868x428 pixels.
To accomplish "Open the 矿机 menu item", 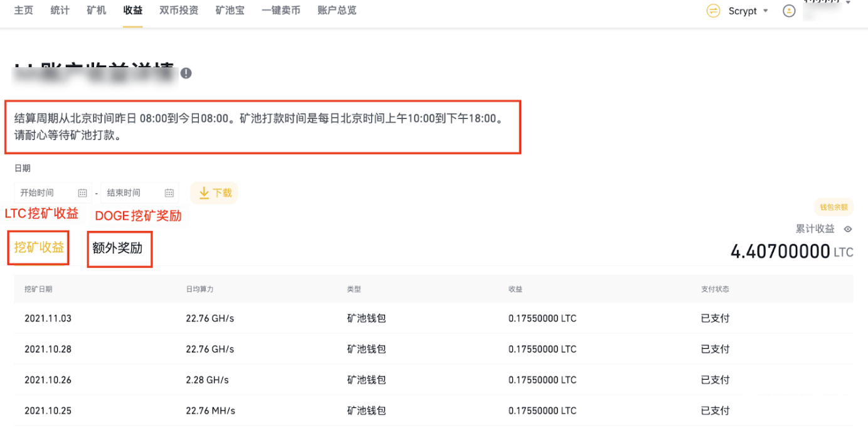I will [x=97, y=11].
